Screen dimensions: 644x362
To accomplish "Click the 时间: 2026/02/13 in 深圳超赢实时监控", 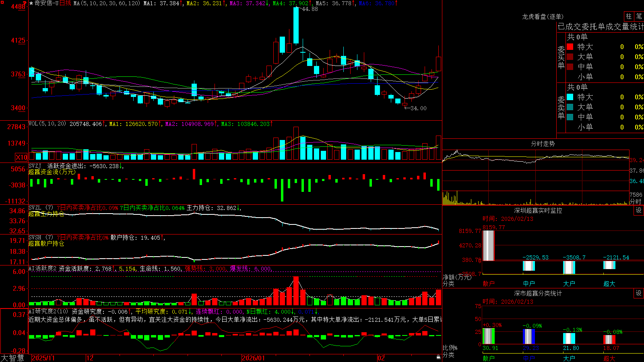I will click(x=508, y=219).
